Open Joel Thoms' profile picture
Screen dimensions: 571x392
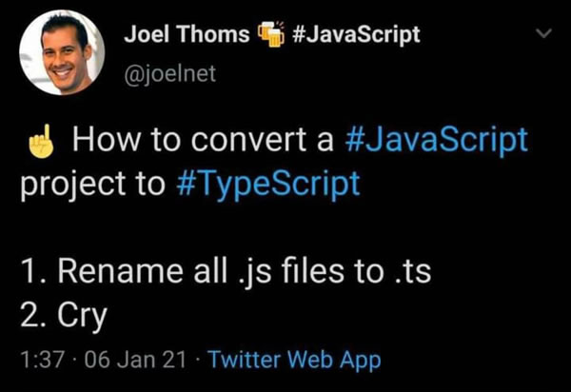pos(62,52)
